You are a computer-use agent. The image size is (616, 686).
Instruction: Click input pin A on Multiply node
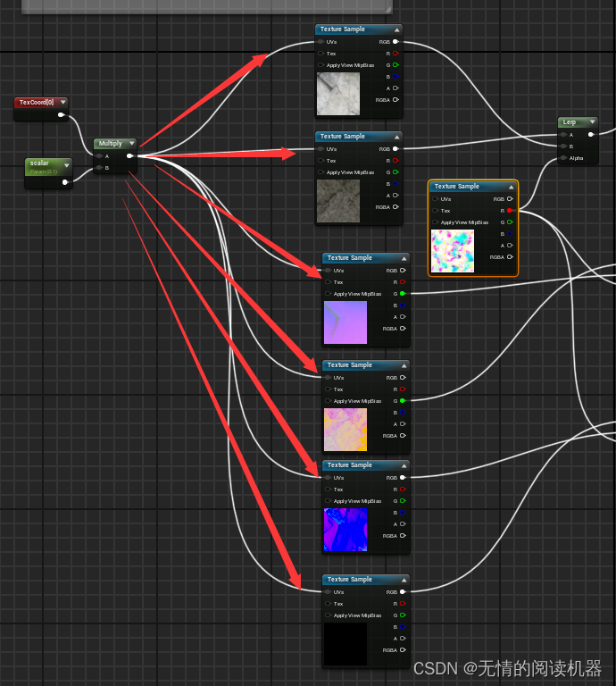click(x=99, y=156)
